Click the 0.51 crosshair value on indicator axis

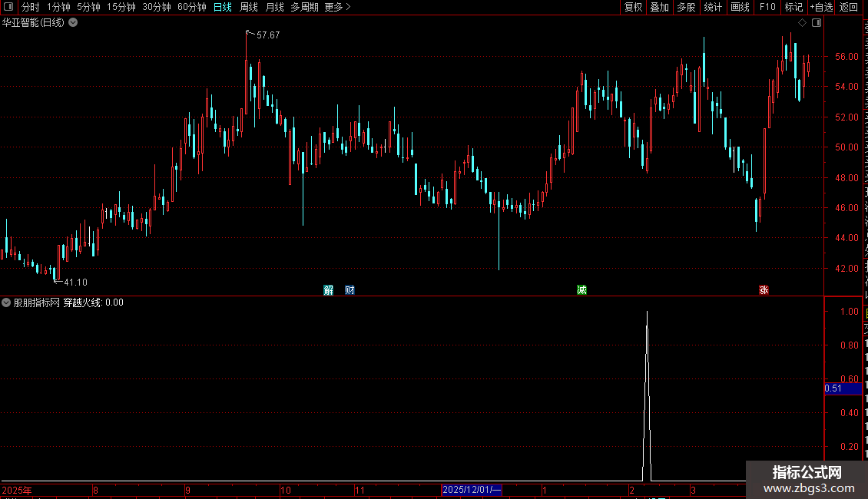pyautogui.click(x=843, y=388)
